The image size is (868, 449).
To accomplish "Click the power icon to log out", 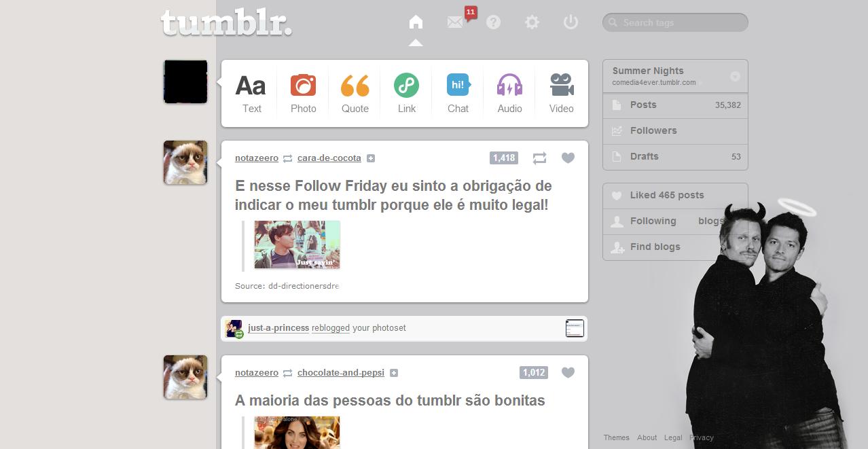I will [x=571, y=22].
